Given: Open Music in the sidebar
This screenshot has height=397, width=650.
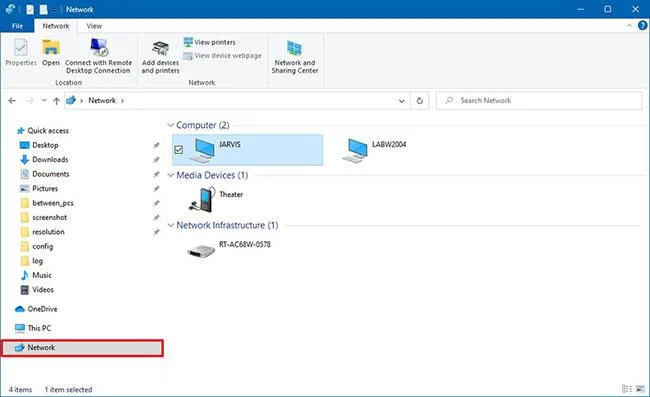Looking at the screenshot, I should coord(36,275).
